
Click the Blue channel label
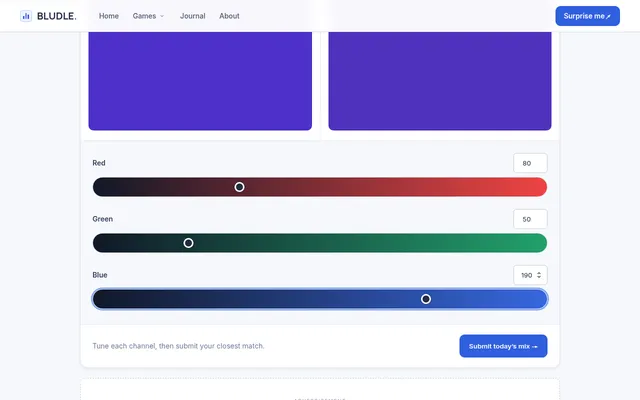[x=100, y=275]
